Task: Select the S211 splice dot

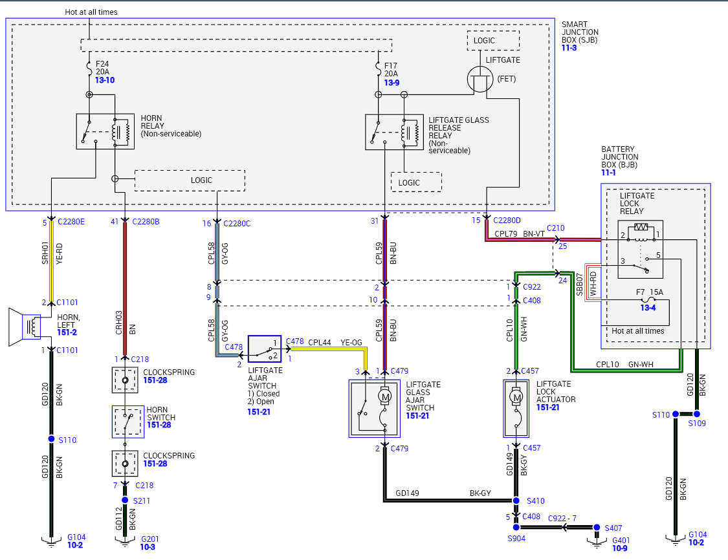Action: coord(125,500)
